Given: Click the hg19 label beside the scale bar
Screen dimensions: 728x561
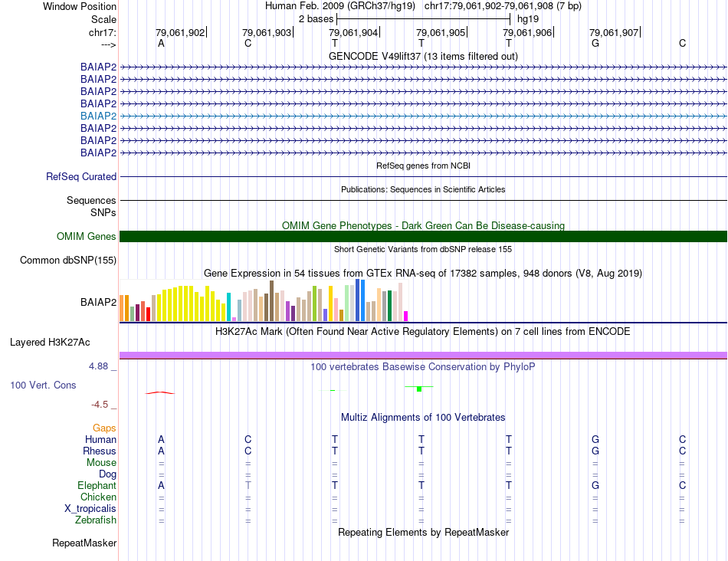Looking at the screenshot, I should tap(528, 19).
